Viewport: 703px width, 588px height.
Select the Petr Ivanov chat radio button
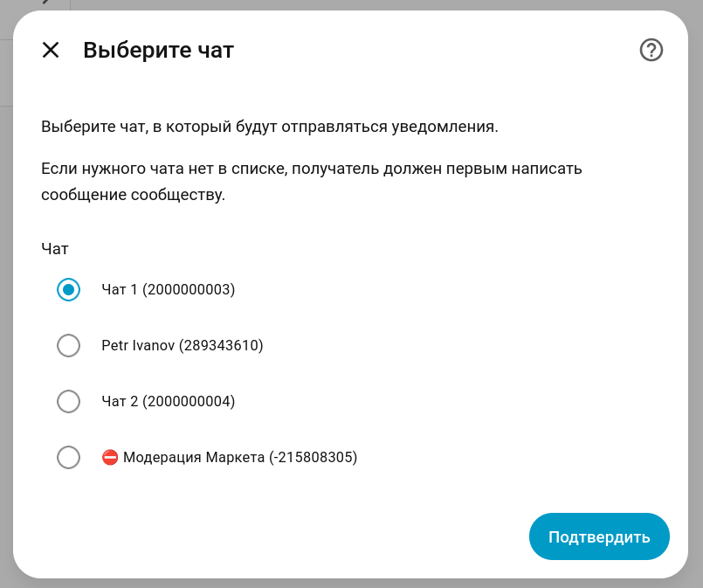[68, 345]
